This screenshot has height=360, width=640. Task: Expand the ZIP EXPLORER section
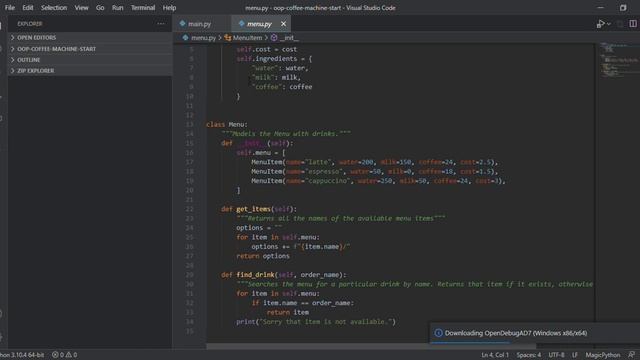[90, 71]
